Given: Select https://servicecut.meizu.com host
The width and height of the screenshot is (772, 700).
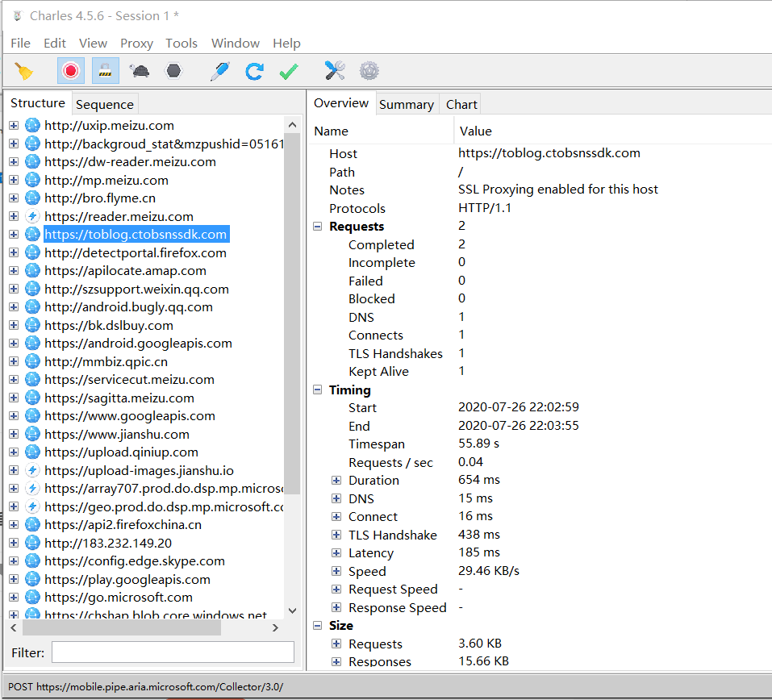Looking at the screenshot, I should (x=130, y=380).
